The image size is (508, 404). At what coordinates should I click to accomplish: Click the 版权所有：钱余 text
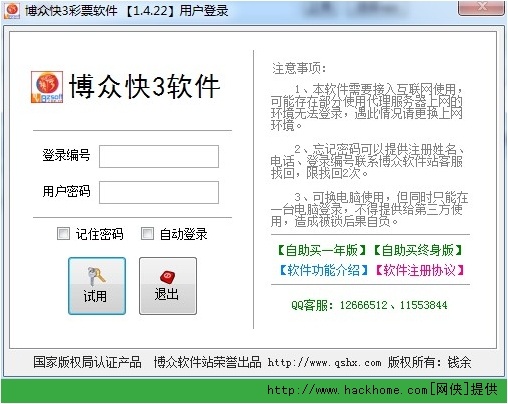429,362
